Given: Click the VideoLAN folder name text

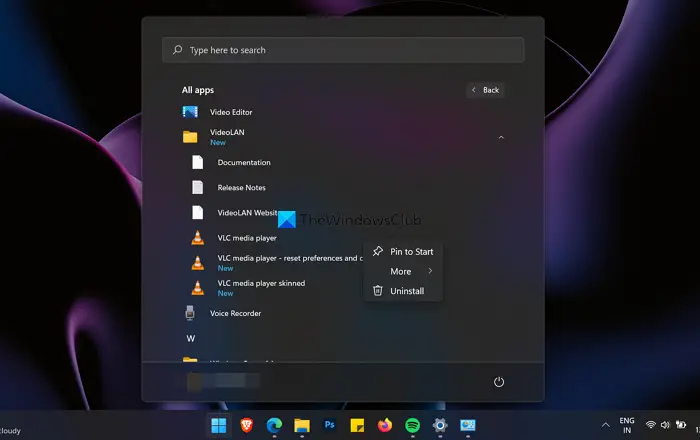Looking at the screenshot, I should click(x=227, y=132).
